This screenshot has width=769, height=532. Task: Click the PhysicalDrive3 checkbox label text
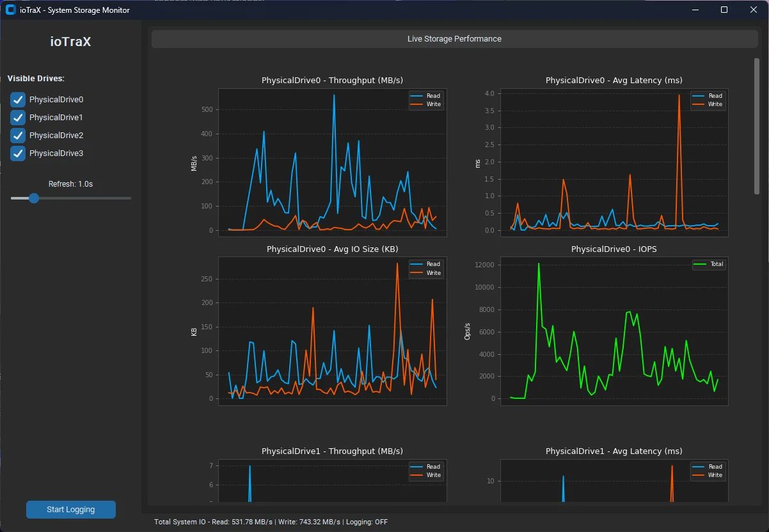tap(56, 153)
